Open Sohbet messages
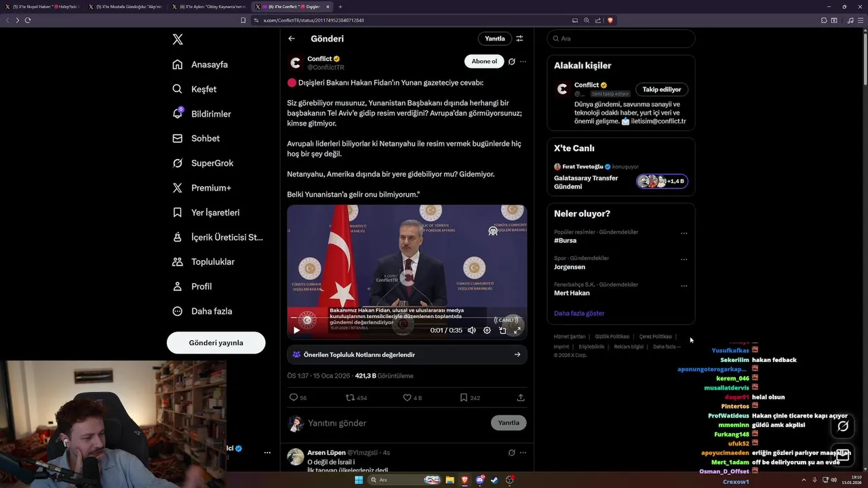868x488 pixels. [197, 138]
